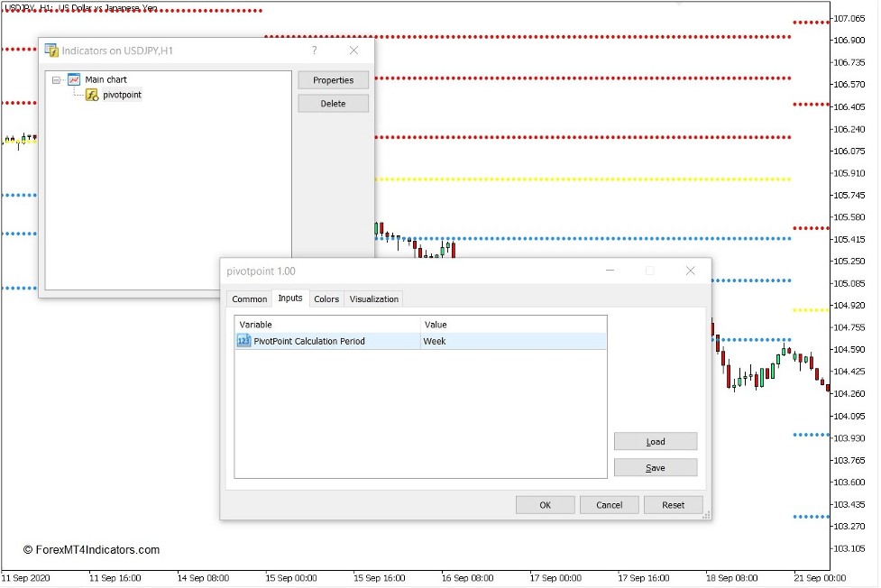Confirm settings with the OK button
The height and width of the screenshot is (588, 881).
pyautogui.click(x=545, y=504)
